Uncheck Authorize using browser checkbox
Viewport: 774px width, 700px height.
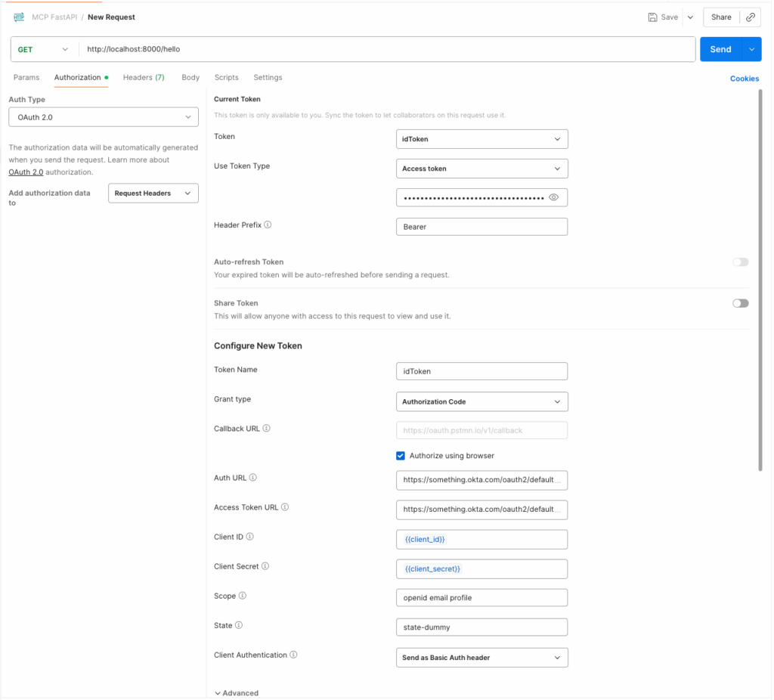[x=401, y=456]
